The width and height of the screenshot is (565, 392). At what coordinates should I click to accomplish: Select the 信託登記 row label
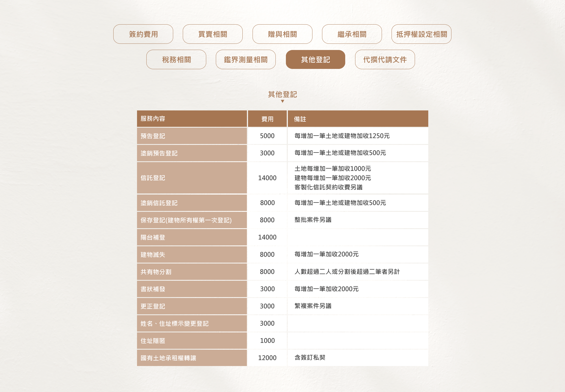[x=153, y=178]
